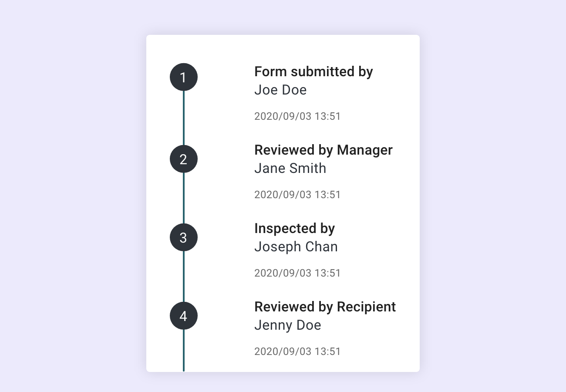Viewport: 566px width, 392px height.
Task: Click the step 2 circle marker
Action: tap(183, 159)
